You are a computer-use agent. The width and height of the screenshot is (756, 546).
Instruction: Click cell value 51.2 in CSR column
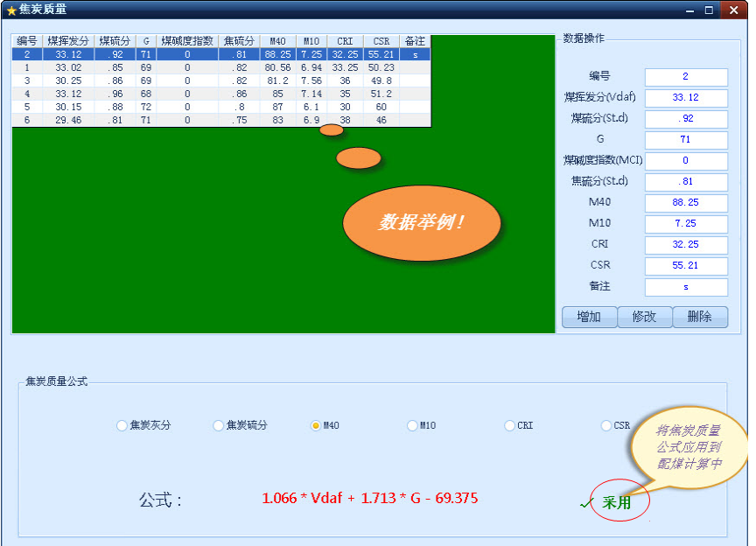click(381, 94)
